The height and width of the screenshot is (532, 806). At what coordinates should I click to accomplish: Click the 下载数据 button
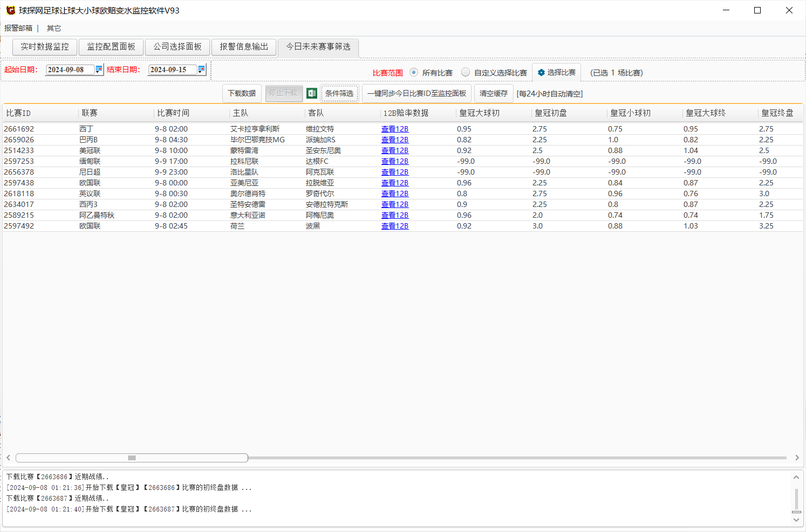(x=242, y=93)
